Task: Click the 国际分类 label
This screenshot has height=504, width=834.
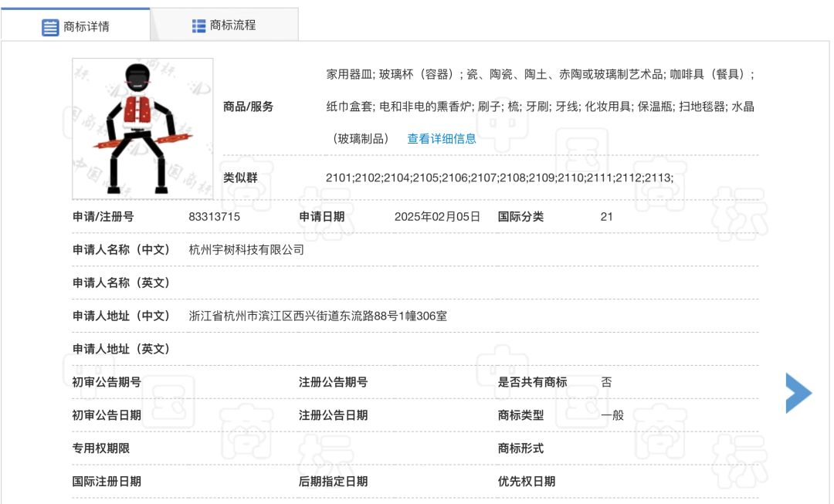Action: [520, 217]
